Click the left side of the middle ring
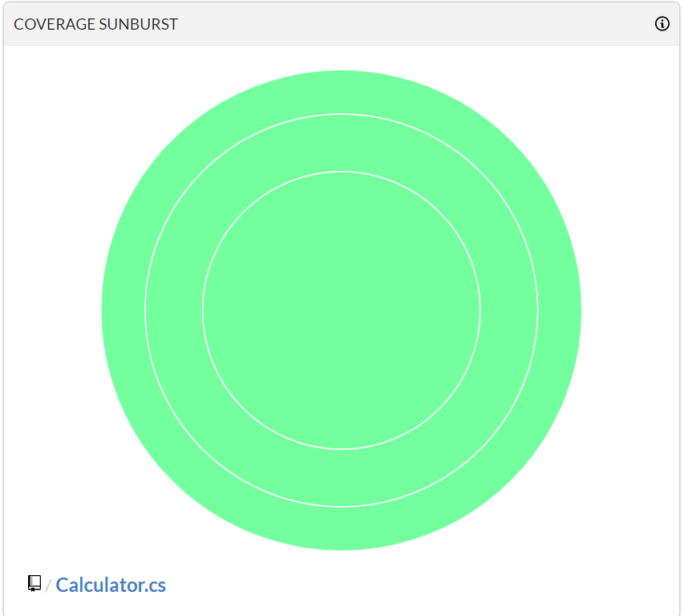 pyautogui.click(x=173, y=310)
